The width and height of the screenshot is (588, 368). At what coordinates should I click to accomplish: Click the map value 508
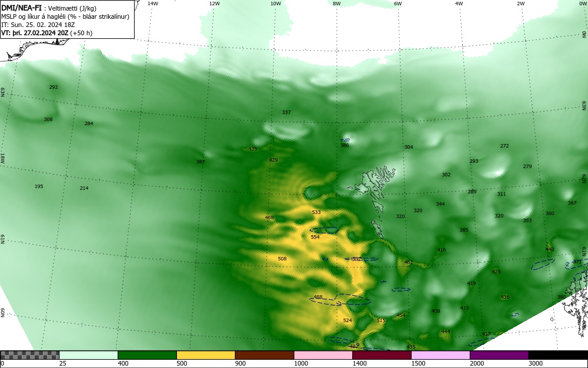282,259
